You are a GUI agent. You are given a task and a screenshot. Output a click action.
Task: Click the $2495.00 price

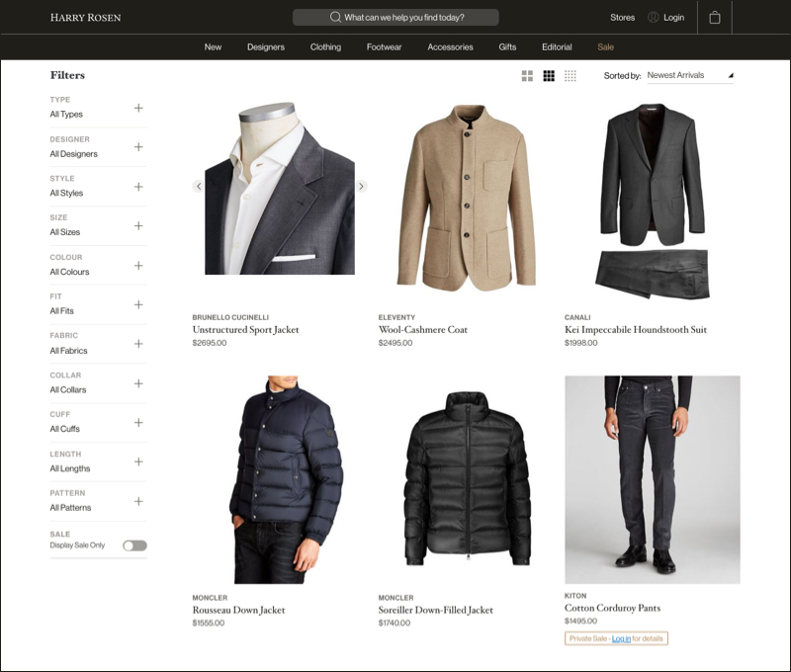[395, 343]
